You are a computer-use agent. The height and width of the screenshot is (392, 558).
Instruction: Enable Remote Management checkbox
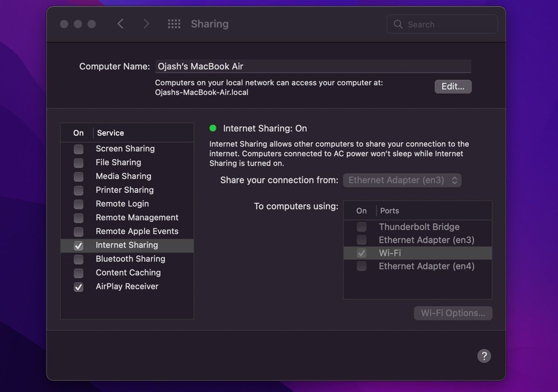point(79,218)
